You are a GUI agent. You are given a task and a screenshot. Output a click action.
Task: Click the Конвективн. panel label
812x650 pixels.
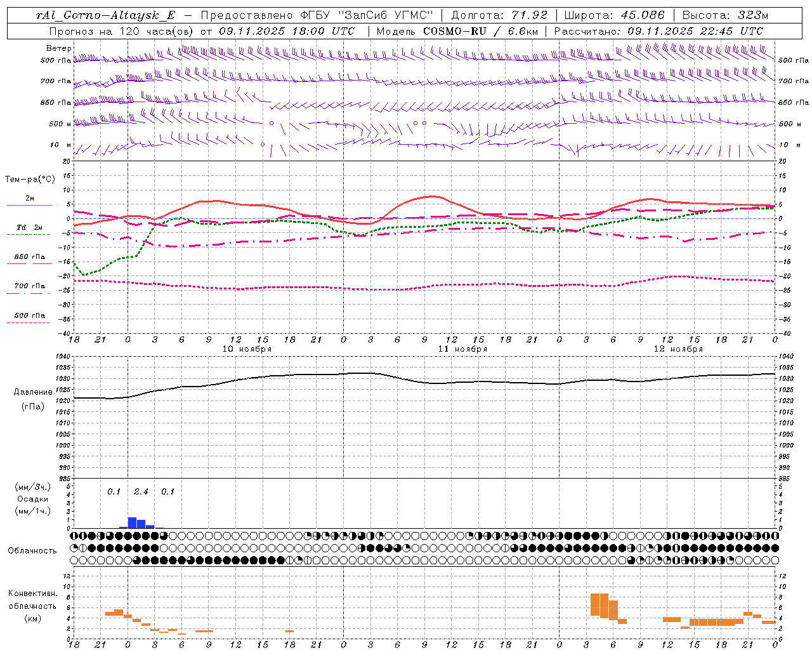32,594
